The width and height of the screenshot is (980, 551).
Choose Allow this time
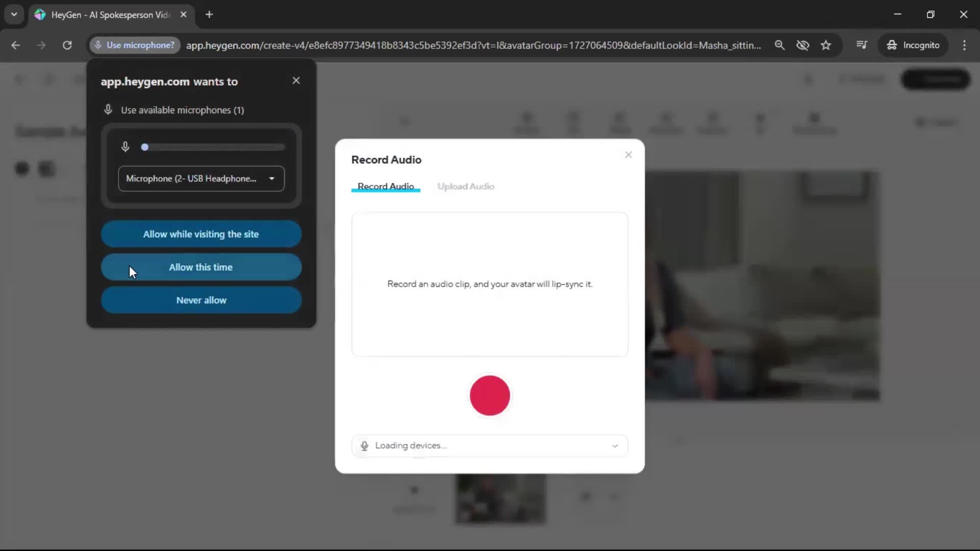tap(201, 267)
